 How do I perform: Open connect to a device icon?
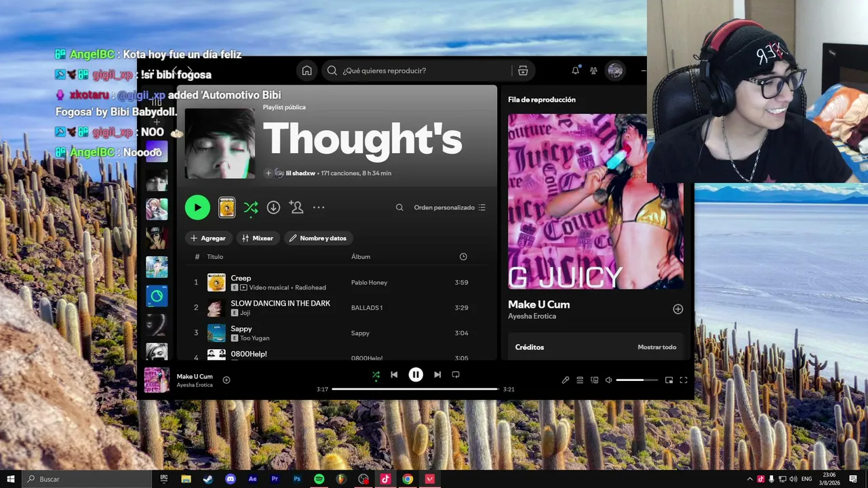(595, 380)
